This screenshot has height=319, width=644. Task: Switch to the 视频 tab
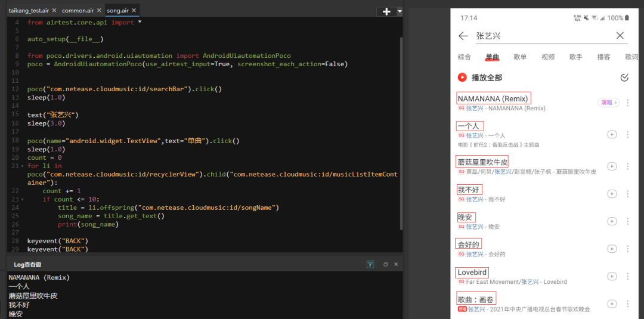548,57
